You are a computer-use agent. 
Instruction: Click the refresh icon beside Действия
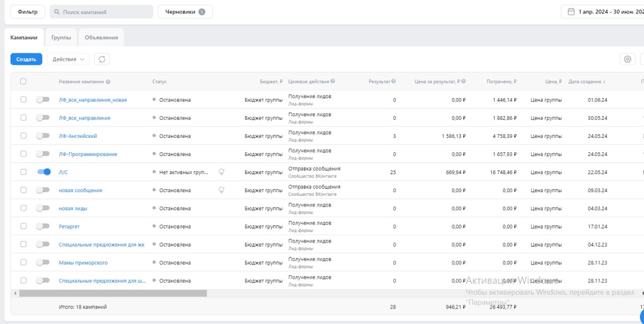pyautogui.click(x=102, y=59)
